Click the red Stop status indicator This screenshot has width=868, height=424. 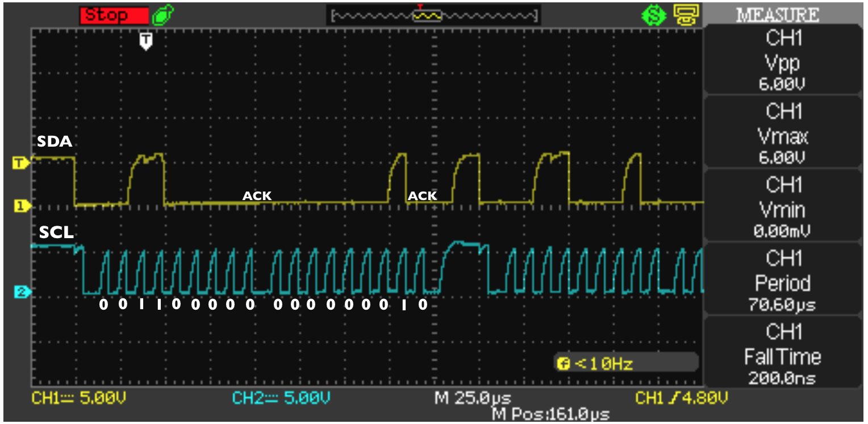(x=114, y=15)
